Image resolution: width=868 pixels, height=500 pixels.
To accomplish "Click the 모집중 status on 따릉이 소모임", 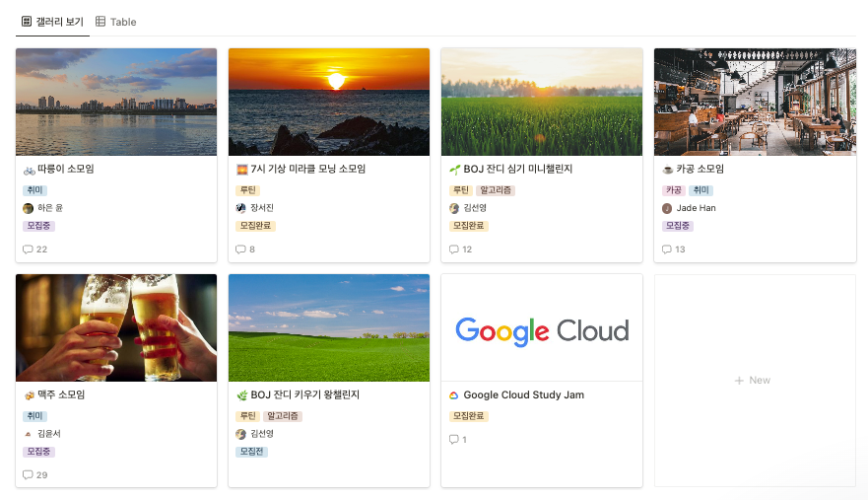I will pos(38,226).
